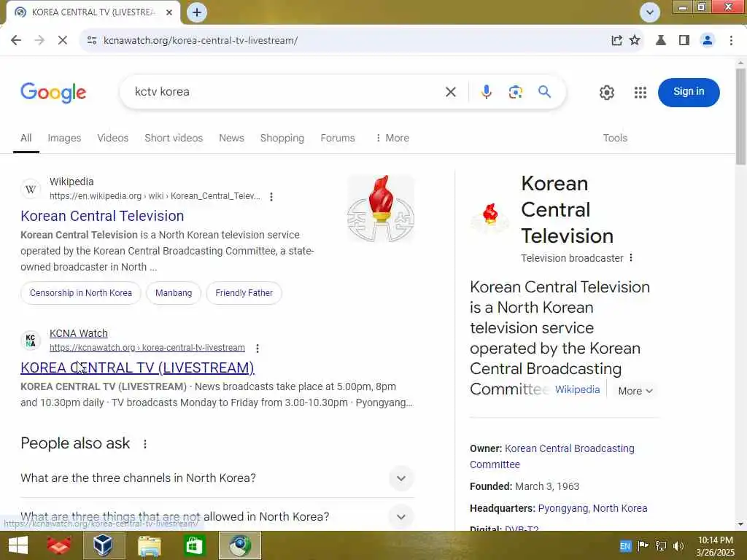Open Pyongyang, North Korea headquarters link

pos(592,508)
